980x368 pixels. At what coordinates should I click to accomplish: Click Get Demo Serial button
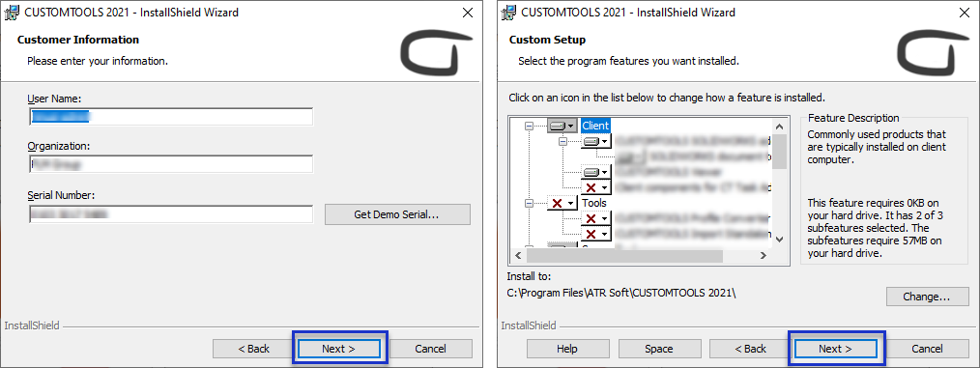397,214
